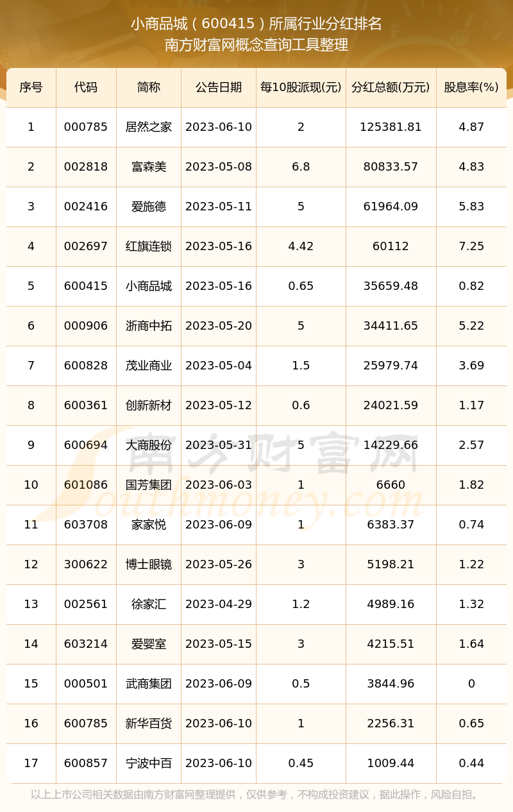The image size is (513, 812).
Task: Select stock code 600857
Action: [x=86, y=763]
